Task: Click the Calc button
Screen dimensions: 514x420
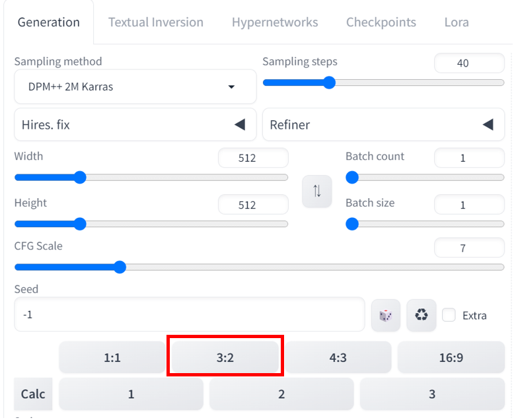Action: 33,394
